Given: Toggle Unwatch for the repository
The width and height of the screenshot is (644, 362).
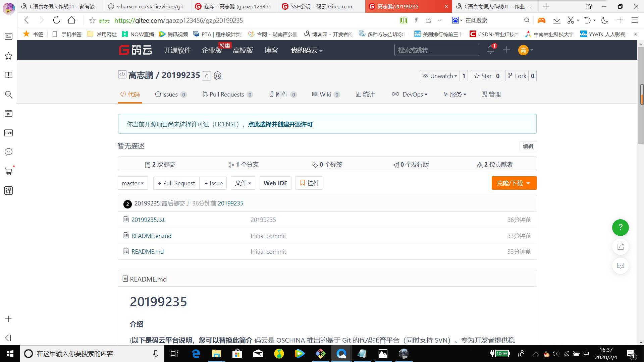Looking at the screenshot, I should click(440, 76).
